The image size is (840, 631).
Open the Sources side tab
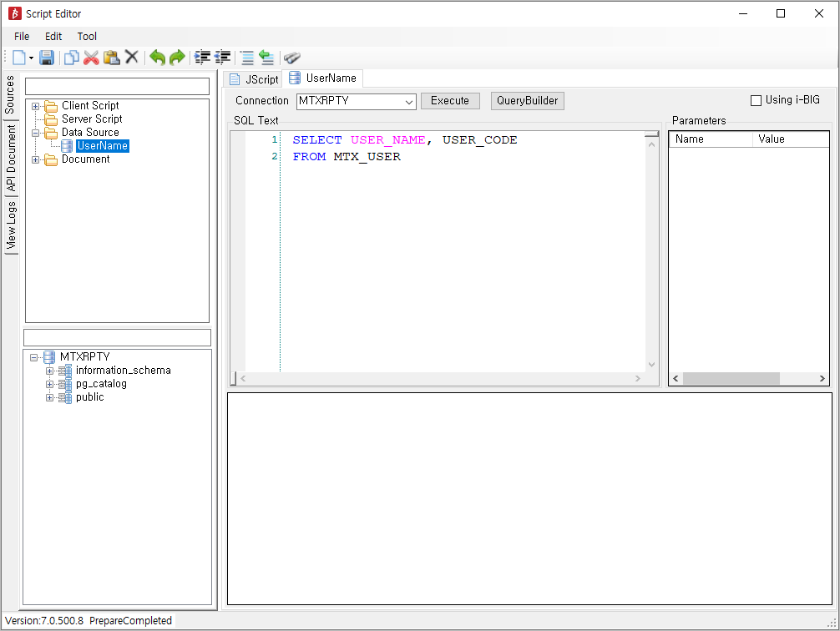click(10, 95)
